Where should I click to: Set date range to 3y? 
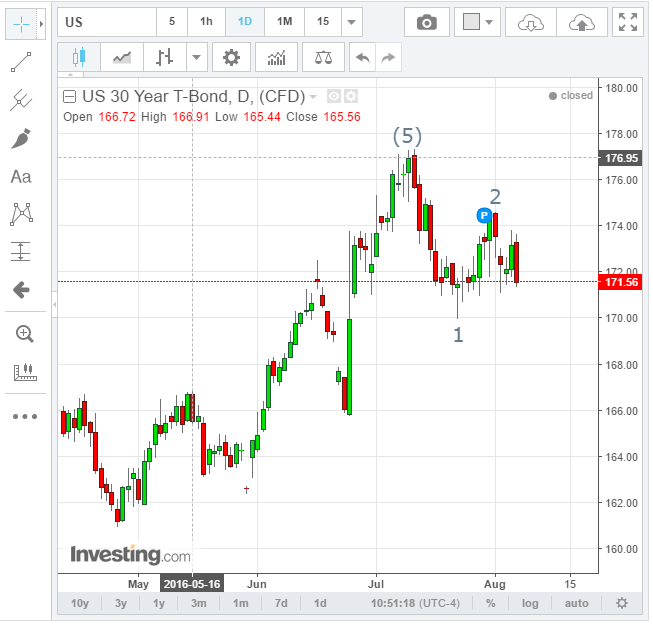pyautogui.click(x=121, y=603)
